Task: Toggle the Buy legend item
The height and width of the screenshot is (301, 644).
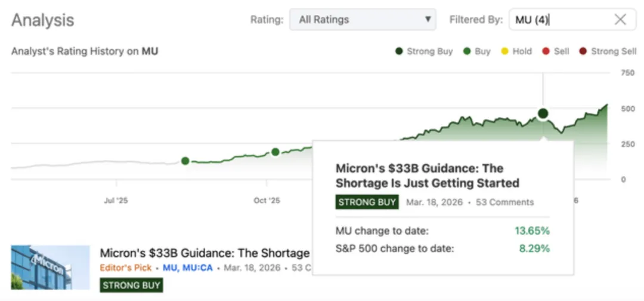Action: tap(476, 51)
